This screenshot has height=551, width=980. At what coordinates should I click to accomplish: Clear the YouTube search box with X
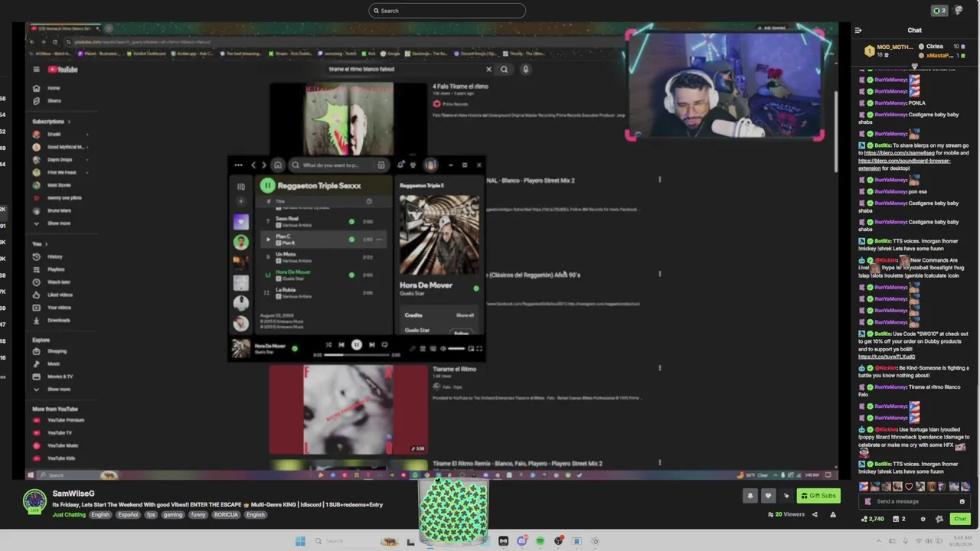tap(488, 70)
